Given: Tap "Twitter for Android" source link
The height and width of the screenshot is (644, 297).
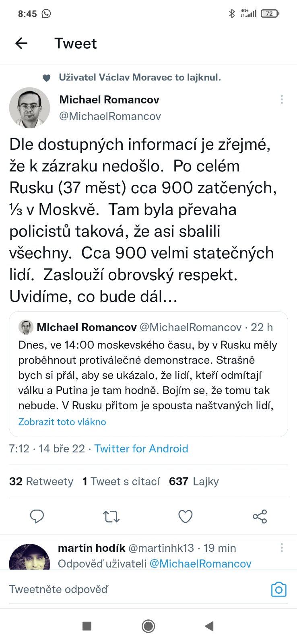Looking at the screenshot, I should [141, 448].
